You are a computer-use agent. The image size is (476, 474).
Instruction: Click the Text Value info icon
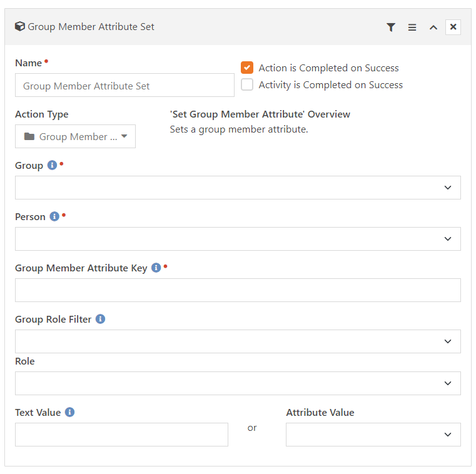69,412
